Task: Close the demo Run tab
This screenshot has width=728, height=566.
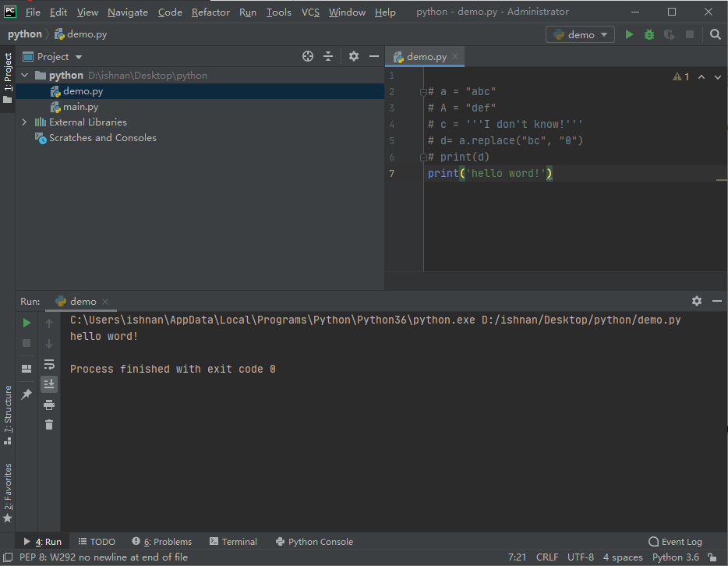Action: pos(105,302)
